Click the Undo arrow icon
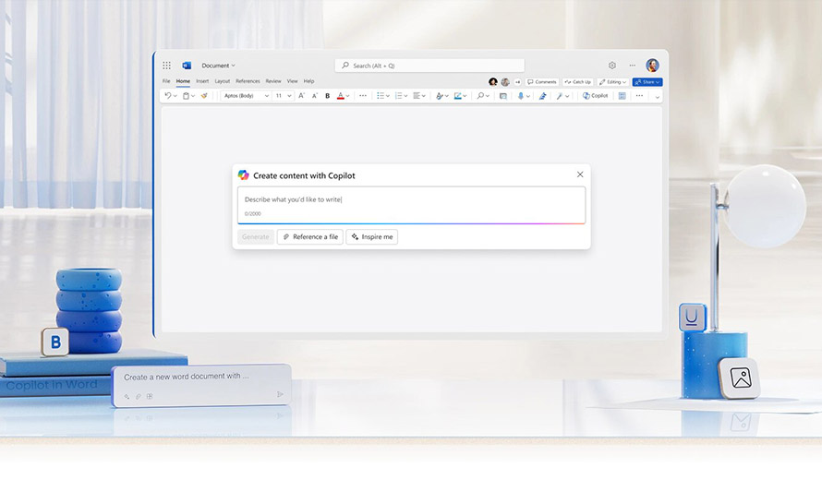The height and width of the screenshot is (504, 822). click(167, 96)
